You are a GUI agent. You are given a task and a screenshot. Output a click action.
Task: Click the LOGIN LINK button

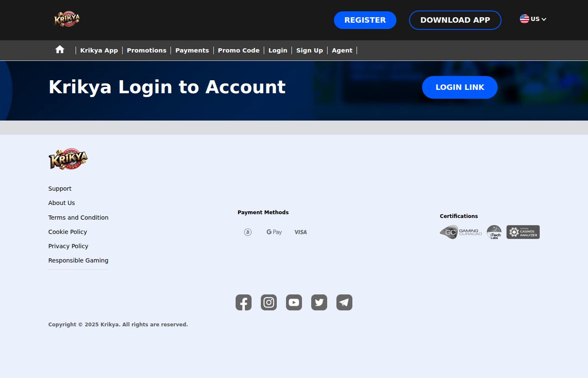click(460, 87)
